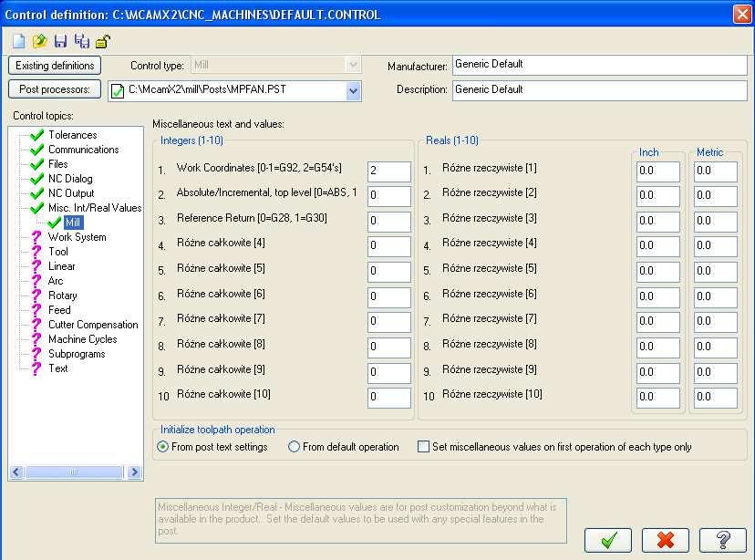Screen dimensions: 755x560
Task: Click the Różne całkowite [4] field
Action: pos(389,246)
